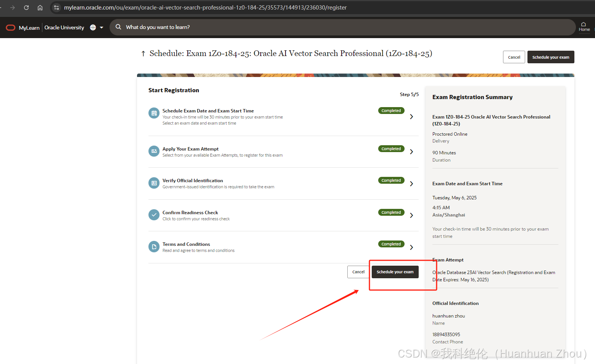Click the browser forward arrow
The image size is (595, 364).
click(x=13, y=8)
